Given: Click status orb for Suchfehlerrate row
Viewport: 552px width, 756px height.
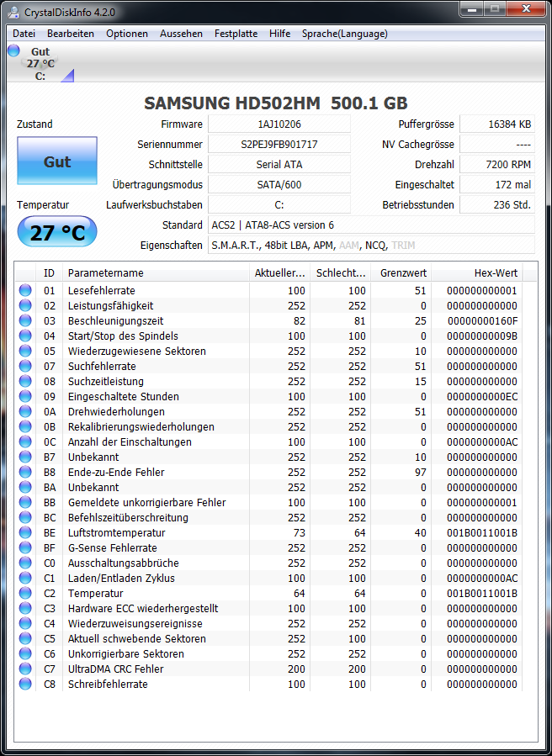Looking at the screenshot, I should point(25,366).
